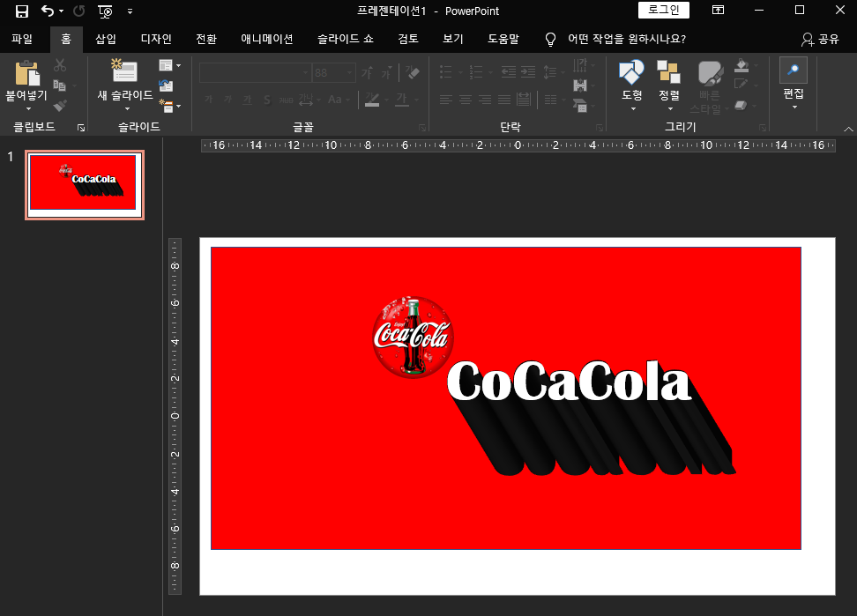The height and width of the screenshot is (616, 857).
Task: Save the presentation with the floppy disk icon
Action: coord(22,11)
